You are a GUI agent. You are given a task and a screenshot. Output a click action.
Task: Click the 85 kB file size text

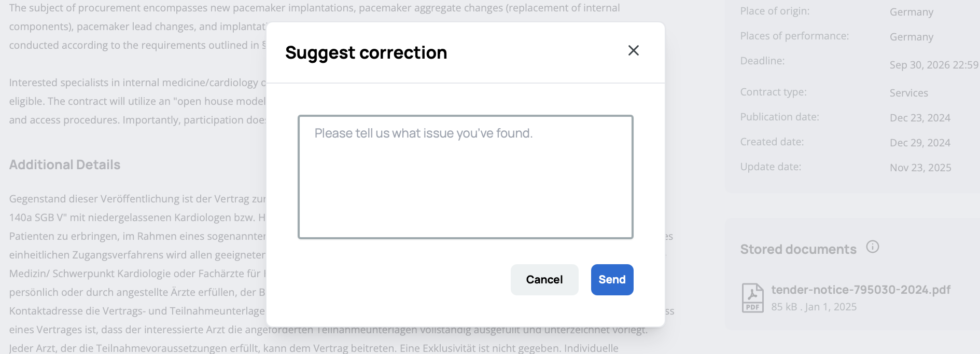[783, 307]
